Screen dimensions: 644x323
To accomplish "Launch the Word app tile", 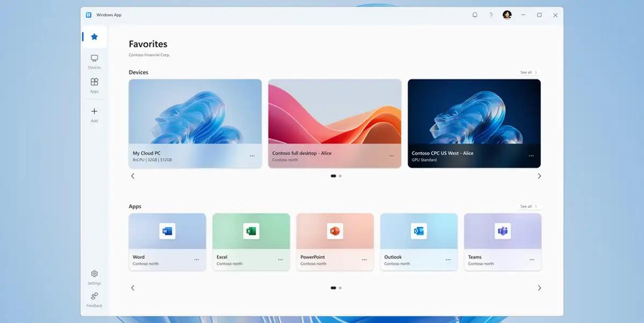I will coord(167,232).
